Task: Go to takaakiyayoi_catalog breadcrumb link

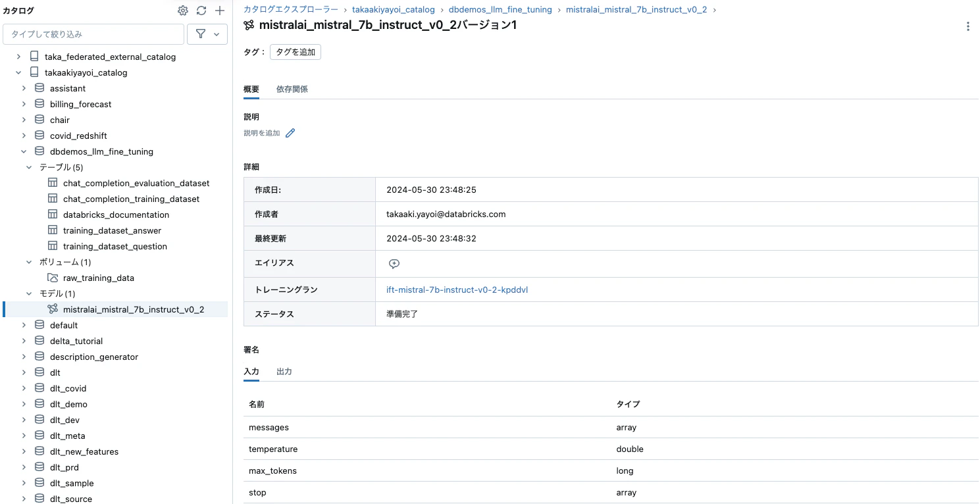Action: click(394, 10)
